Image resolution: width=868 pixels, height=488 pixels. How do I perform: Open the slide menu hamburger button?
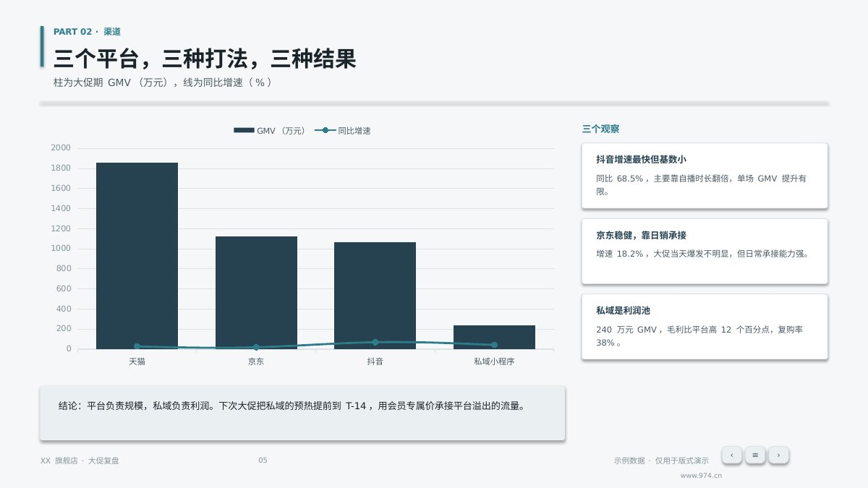(755, 455)
